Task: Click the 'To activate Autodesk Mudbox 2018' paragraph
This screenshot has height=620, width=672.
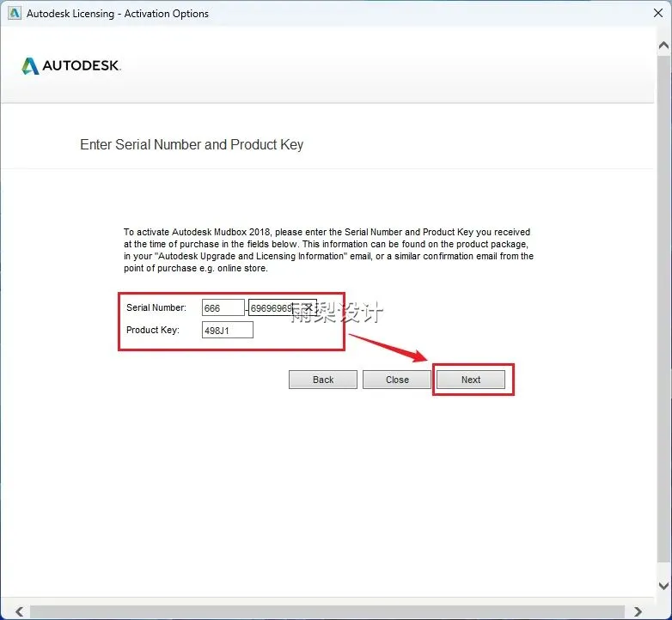Action: click(x=328, y=250)
